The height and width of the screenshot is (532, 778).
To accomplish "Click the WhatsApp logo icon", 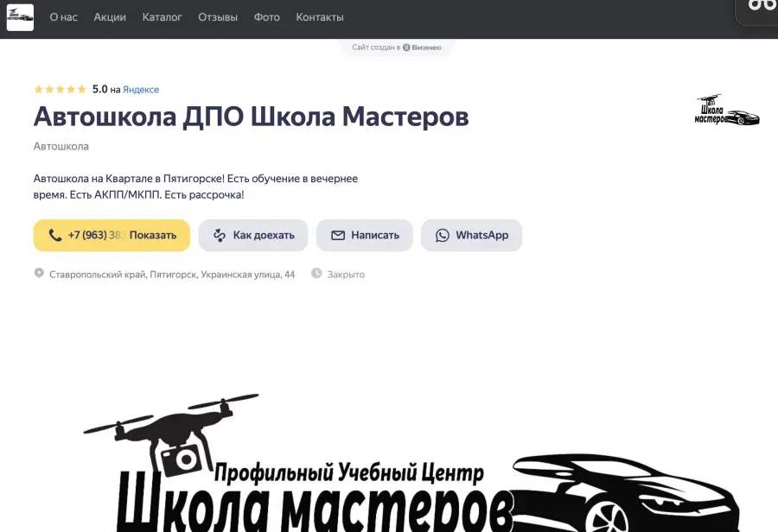I will 443,235.
